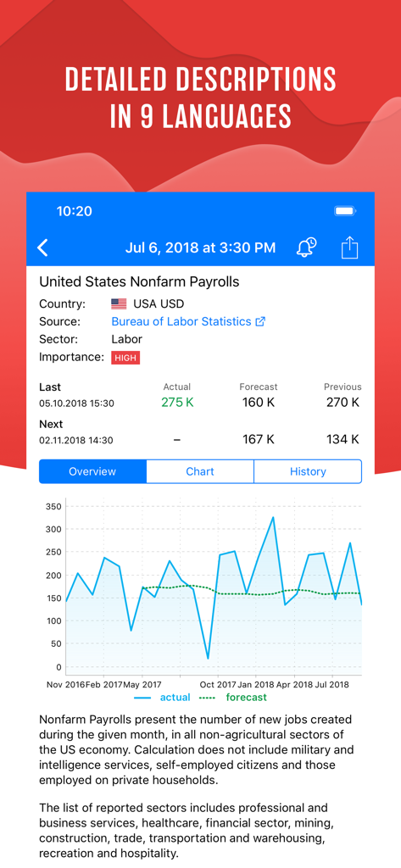Switch to the Chart tab

coord(200,471)
